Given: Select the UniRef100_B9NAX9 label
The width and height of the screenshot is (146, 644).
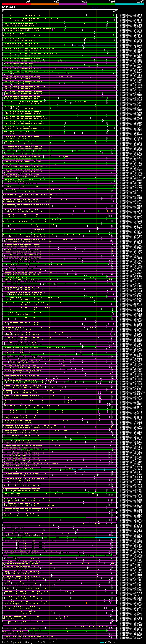Looking at the screenshot, I should 131,63.
